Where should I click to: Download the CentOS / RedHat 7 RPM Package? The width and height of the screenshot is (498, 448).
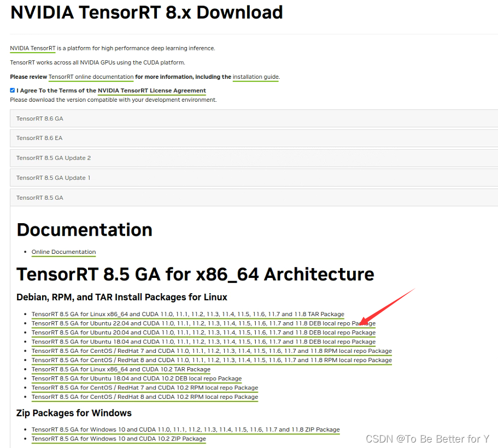211,351
